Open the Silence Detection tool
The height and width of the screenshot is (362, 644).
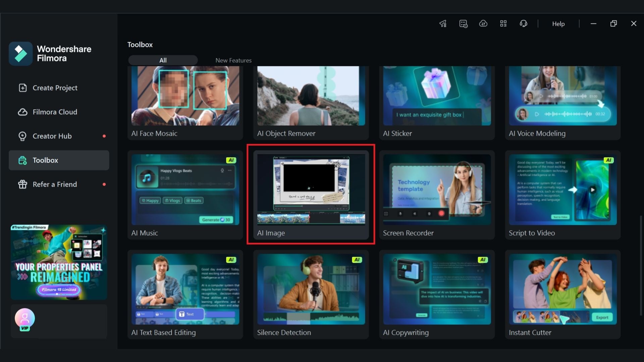click(311, 289)
